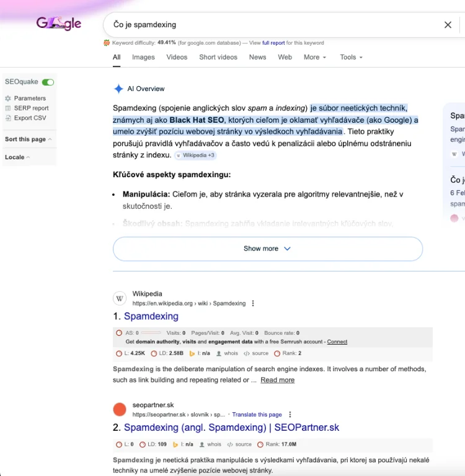
Task: Switch to the Short videos tab
Action: point(218,57)
